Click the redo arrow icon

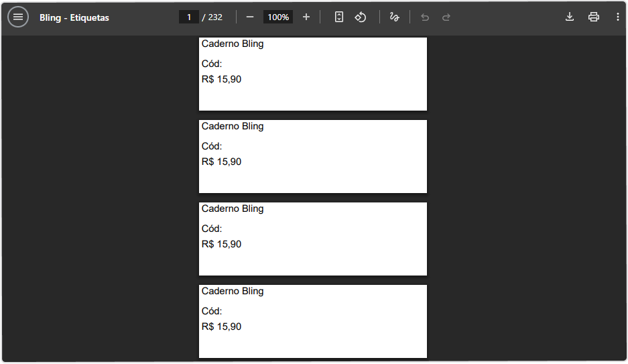pos(446,17)
